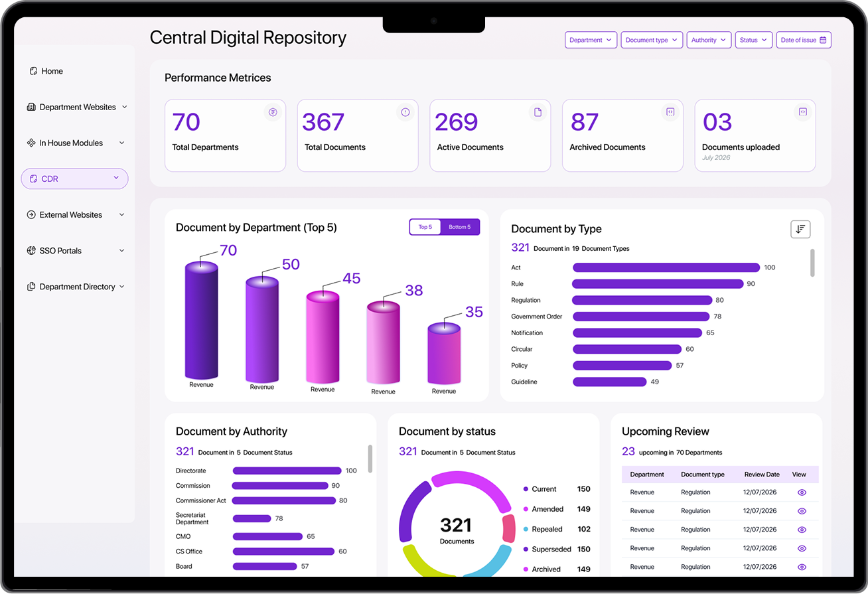868x594 pixels.
Task: Click the Government Order type label
Action: point(537,317)
